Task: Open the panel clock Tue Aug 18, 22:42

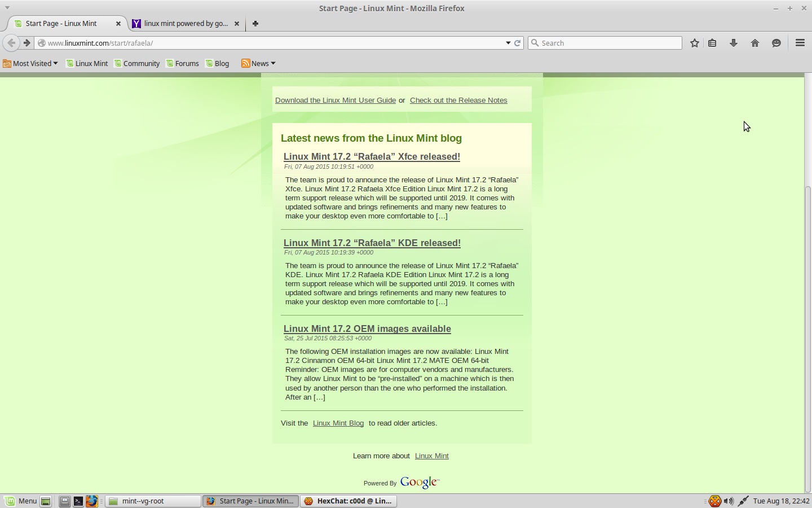Action: (x=781, y=501)
